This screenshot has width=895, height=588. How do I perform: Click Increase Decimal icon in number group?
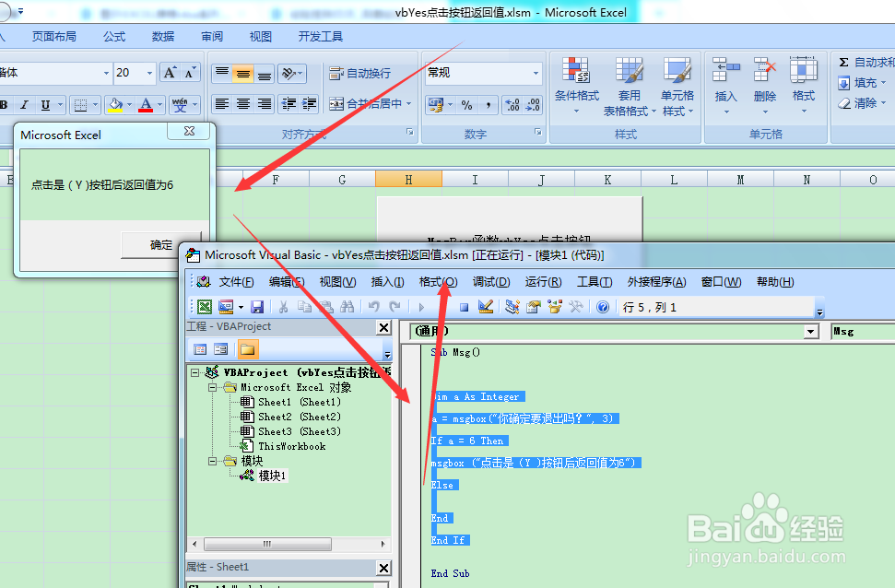click(x=512, y=105)
